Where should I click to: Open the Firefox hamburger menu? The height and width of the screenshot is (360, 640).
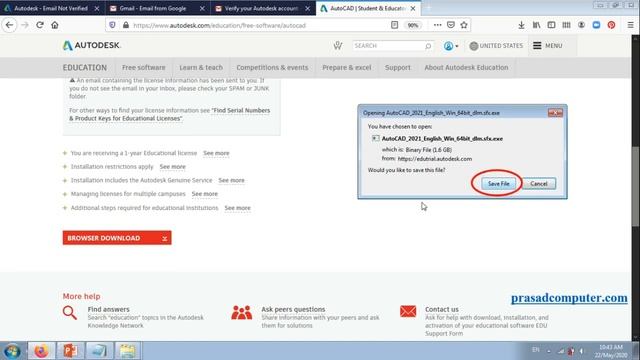coord(630,25)
